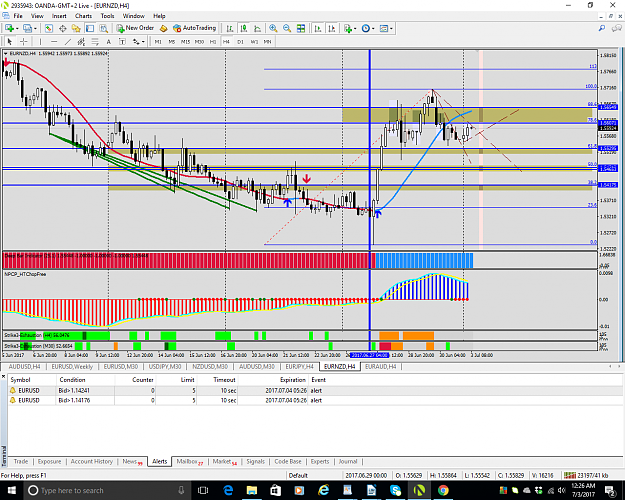Image resolution: width=625 pixels, height=500 pixels.
Task: Switch to line chart display
Action: tap(257, 28)
